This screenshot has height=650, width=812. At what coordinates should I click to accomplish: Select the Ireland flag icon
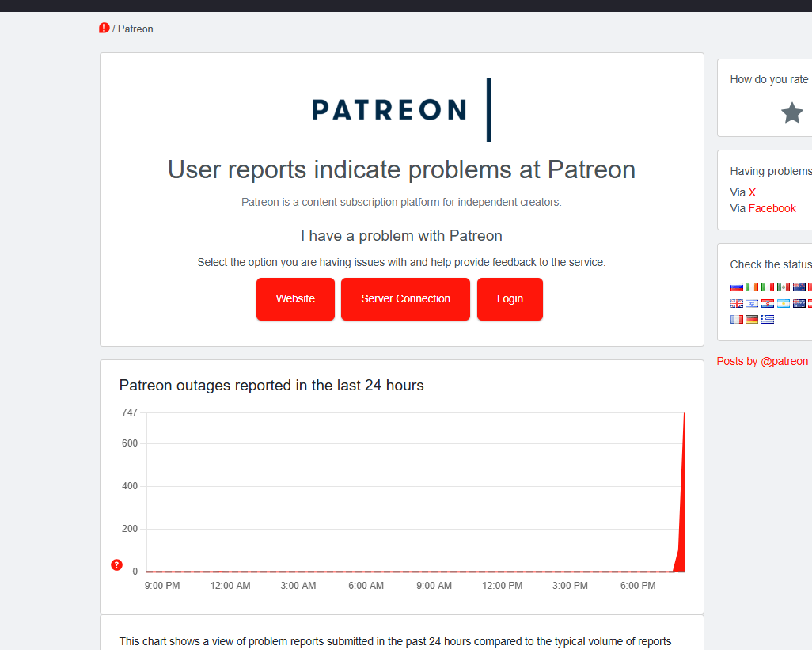click(x=752, y=287)
